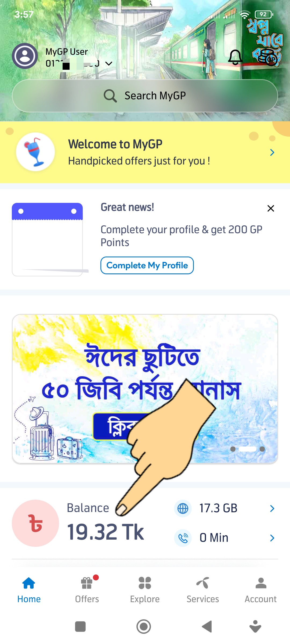Open the Services tab

point(203,590)
